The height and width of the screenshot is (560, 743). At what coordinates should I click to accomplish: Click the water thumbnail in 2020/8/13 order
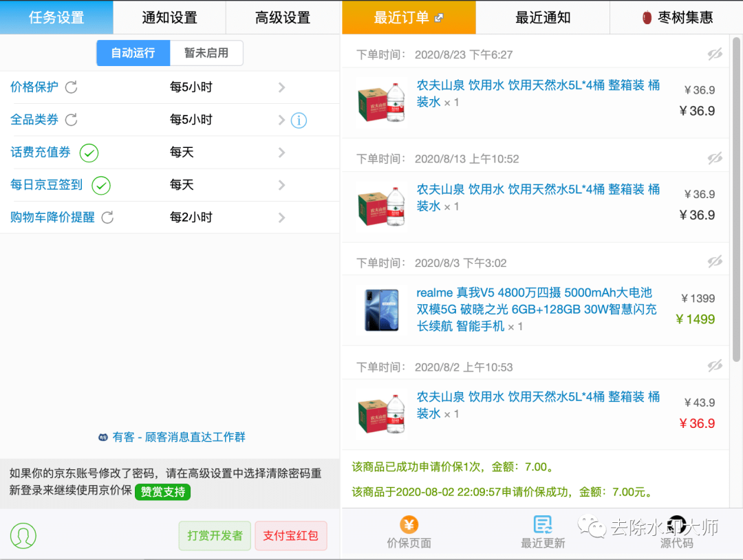(382, 206)
